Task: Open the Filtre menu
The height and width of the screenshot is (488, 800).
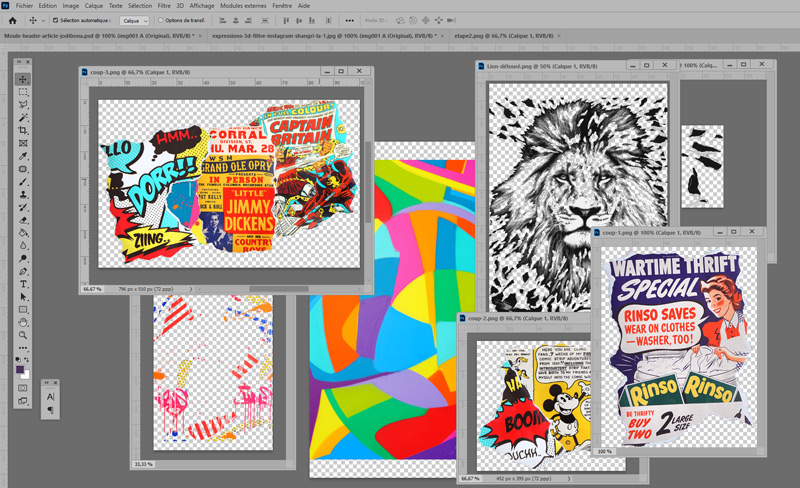Action: click(164, 6)
